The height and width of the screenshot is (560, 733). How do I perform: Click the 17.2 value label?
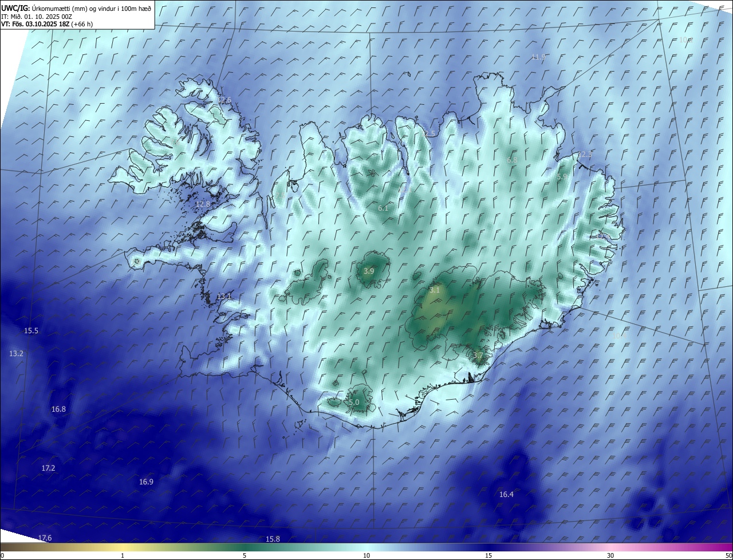(48, 468)
